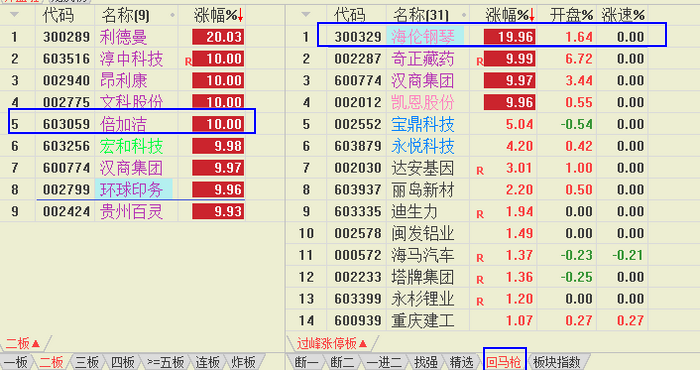Click the R marker beside 达安基因
The height and width of the screenshot is (370, 700).
[x=480, y=170]
